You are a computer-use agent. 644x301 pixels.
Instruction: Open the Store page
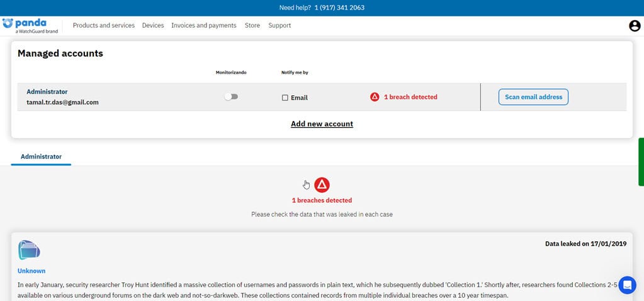(252, 25)
